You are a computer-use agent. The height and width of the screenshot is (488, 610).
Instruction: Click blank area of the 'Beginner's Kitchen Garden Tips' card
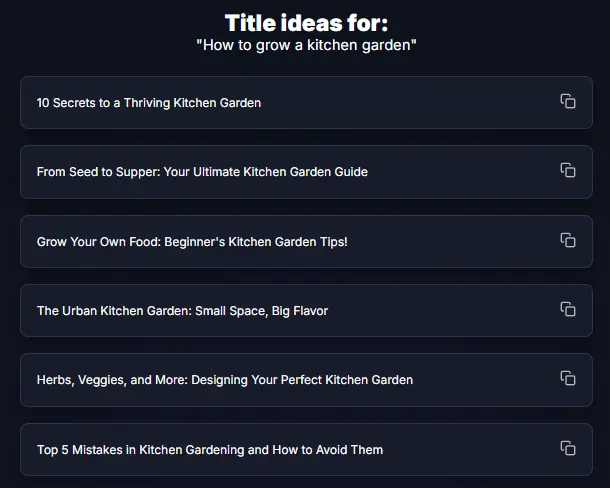tap(450, 242)
